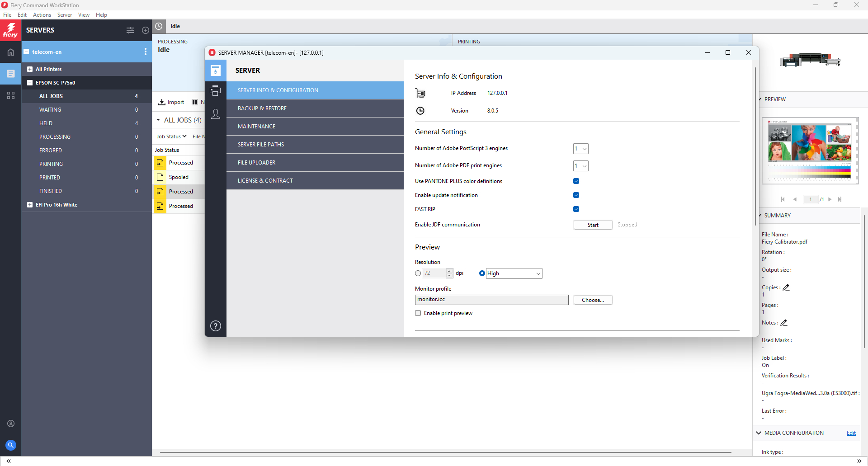Image resolution: width=868 pixels, height=466 pixels.
Task: Open Adobe PostScript 3 engines dropdown
Action: coord(581,149)
